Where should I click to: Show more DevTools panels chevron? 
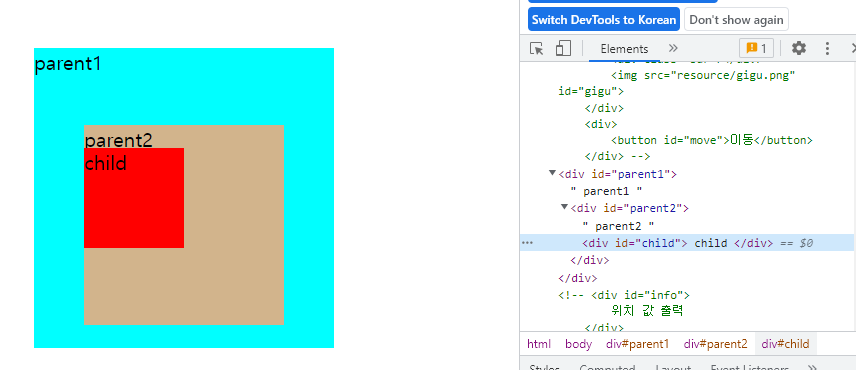pos(673,48)
